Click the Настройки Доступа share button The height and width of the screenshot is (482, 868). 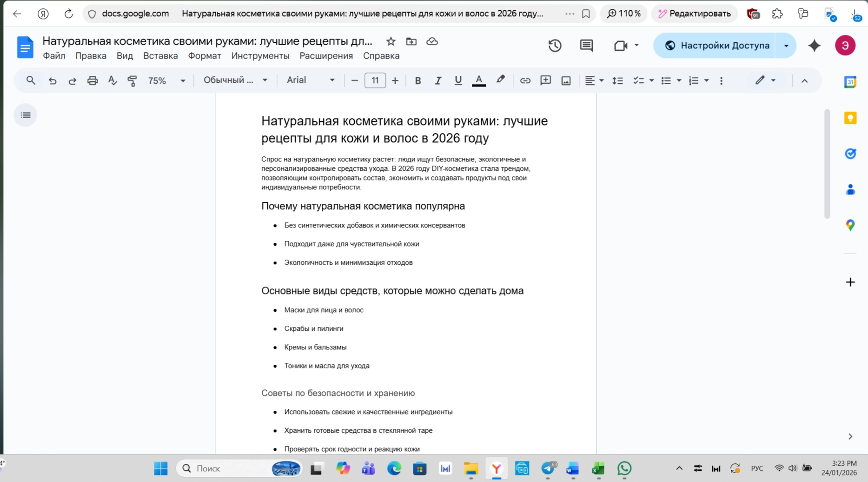pyautogui.click(x=716, y=46)
